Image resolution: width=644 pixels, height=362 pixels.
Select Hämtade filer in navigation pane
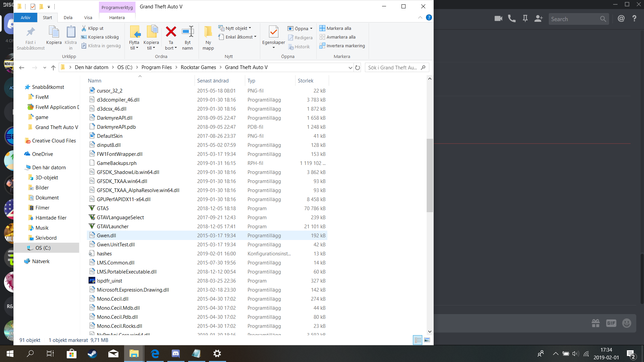[x=51, y=218]
